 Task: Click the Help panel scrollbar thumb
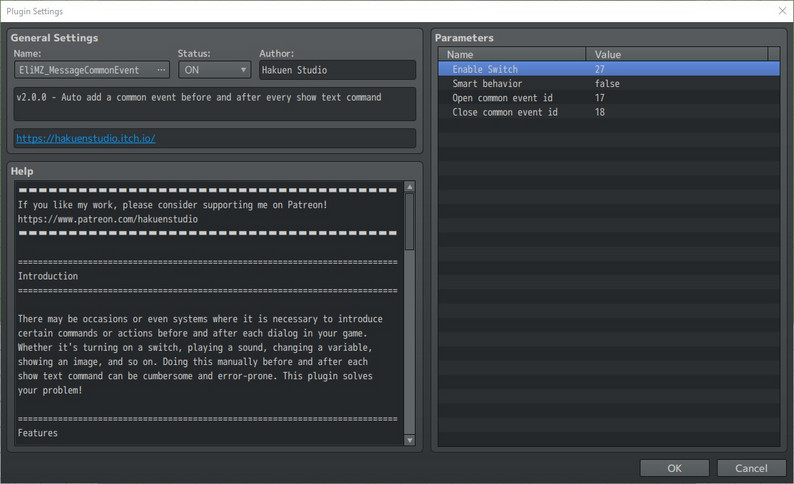[x=410, y=222]
